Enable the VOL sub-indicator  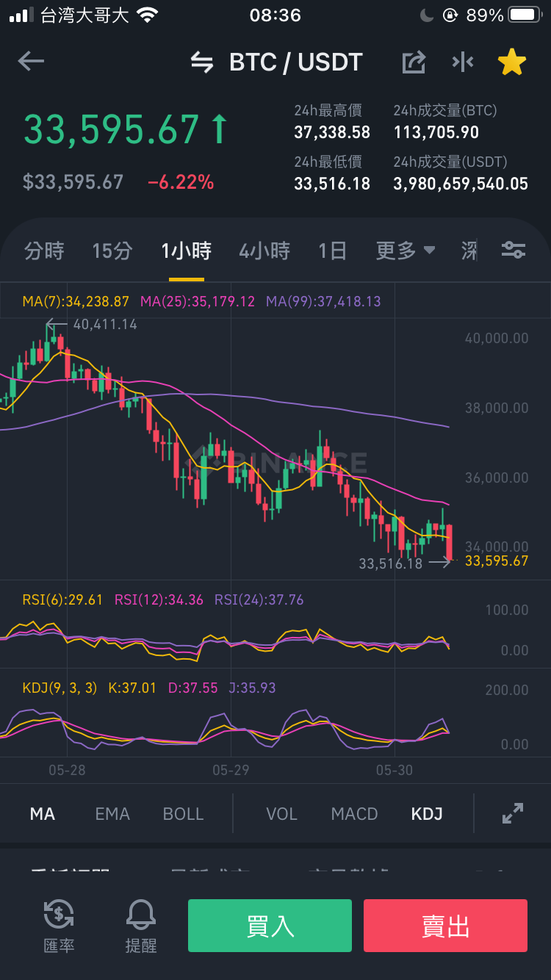point(281,814)
